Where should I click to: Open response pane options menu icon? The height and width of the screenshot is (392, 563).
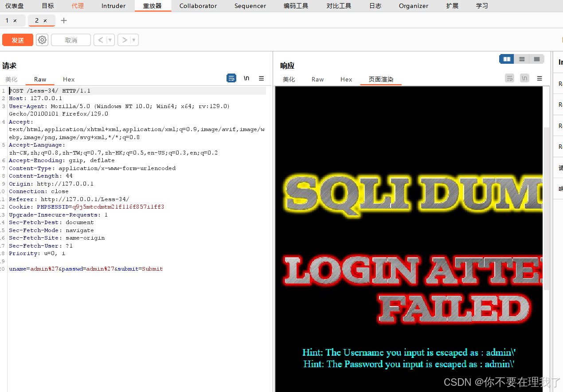coord(540,78)
